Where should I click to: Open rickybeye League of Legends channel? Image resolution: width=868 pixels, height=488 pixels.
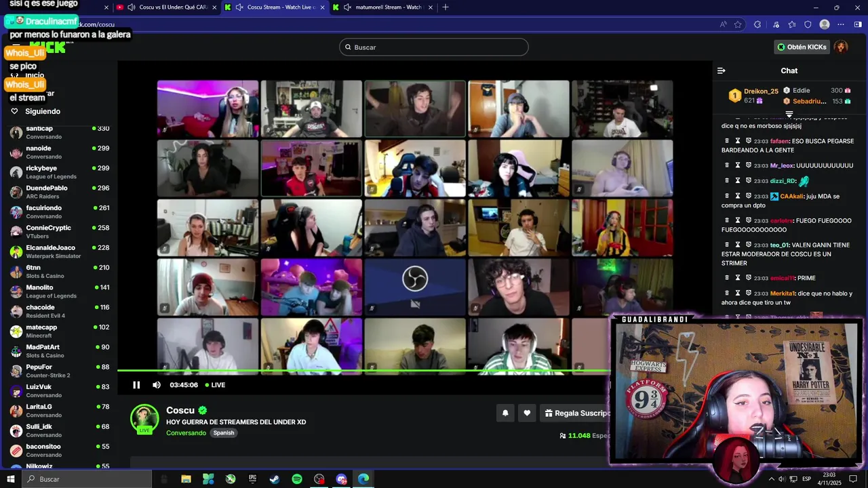[59, 172]
